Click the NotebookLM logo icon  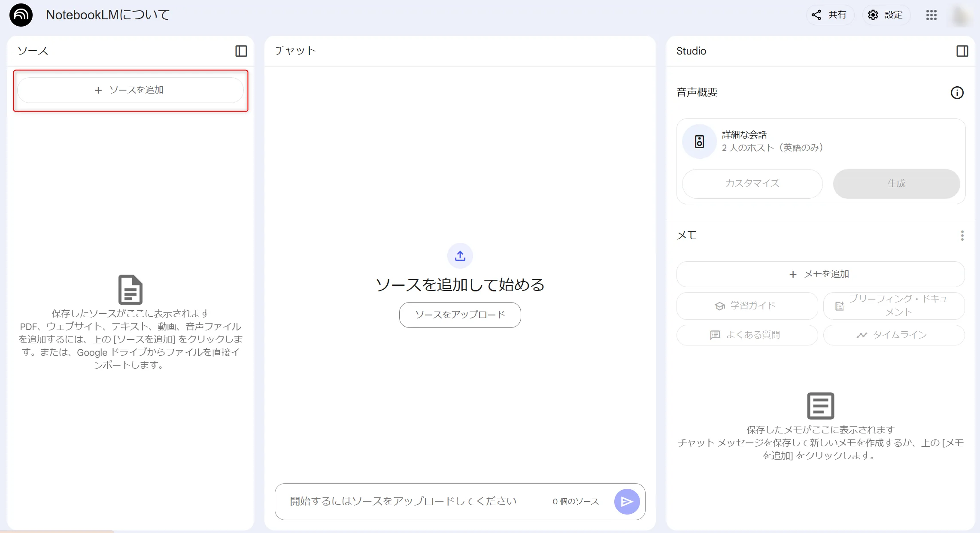(x=21, y=15)
